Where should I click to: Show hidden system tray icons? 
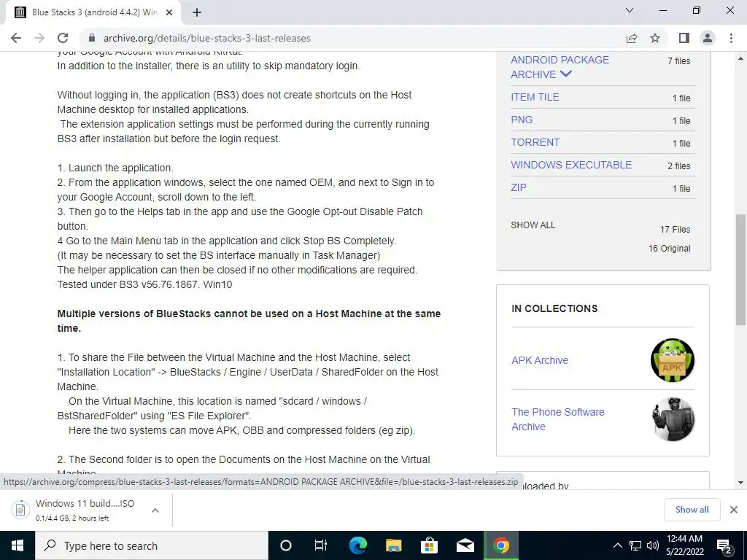[x=617, y=545]
